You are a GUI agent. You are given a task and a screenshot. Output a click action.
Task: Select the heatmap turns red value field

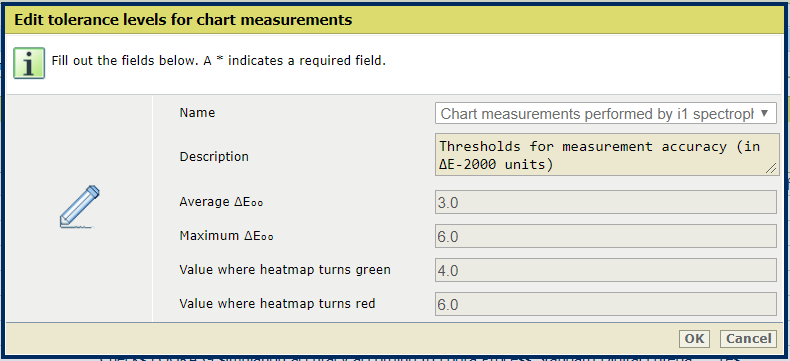tap(606, 304)
